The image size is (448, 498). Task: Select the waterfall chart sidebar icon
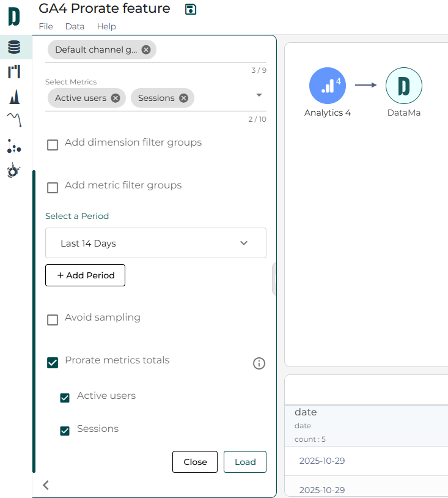click(x=14, y=72)
